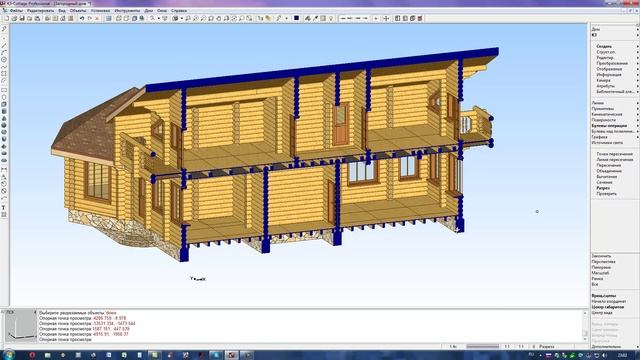Click the Undo arrow icon

82,18
